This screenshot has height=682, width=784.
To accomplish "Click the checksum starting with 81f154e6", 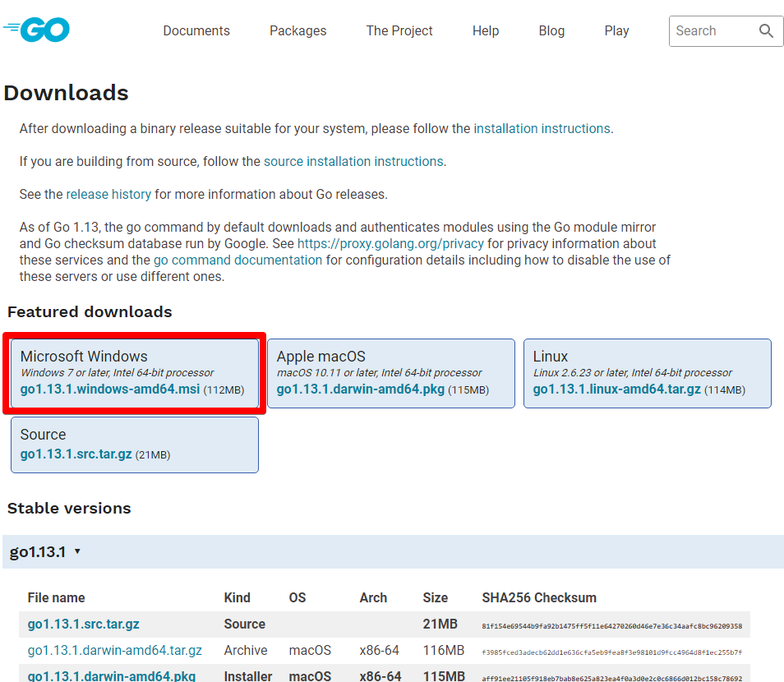I will tap(612, 626).
